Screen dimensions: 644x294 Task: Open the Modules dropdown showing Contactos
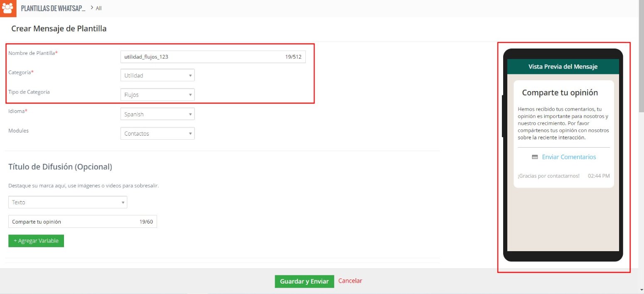pyautogui.click(x=157, y=133)
